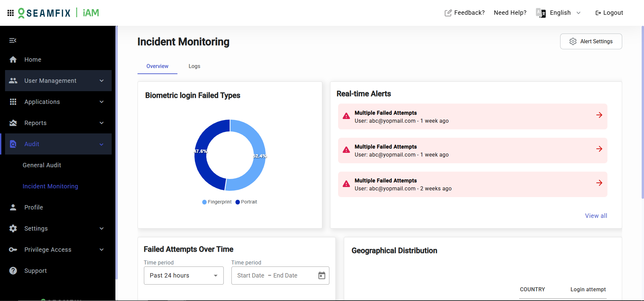Collapse sidebar with the menu toggle icon

pos(13,41)
